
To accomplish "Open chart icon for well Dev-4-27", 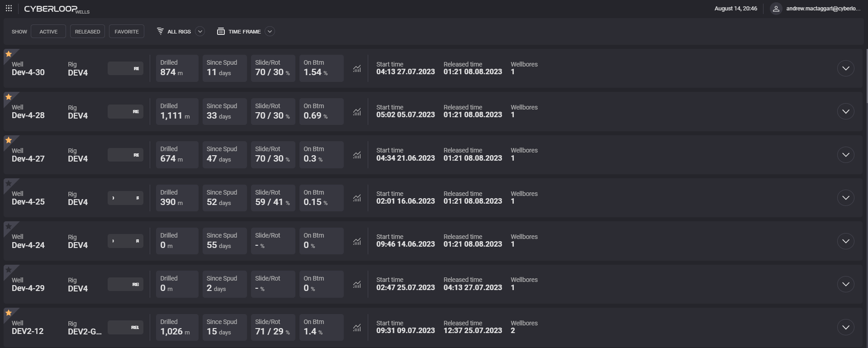I will [x=357, y=155].
